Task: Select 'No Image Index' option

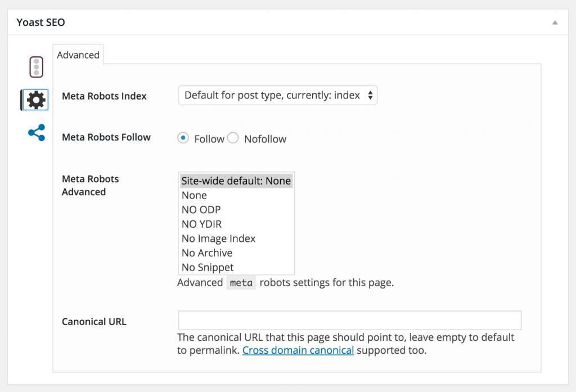Action: pos(236,238)
